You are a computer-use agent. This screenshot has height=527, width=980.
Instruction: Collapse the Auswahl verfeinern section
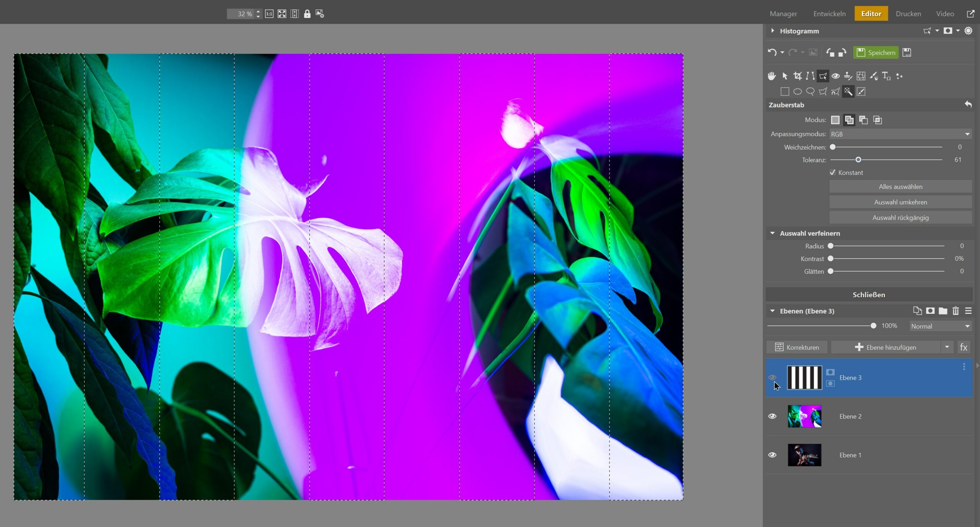773,233
